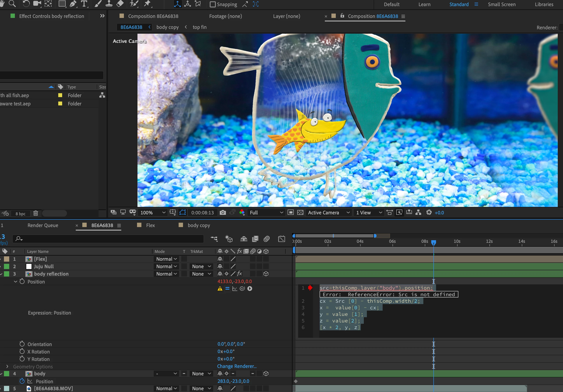
Task: Select the Pen tool
Action: tap(73, 4)
